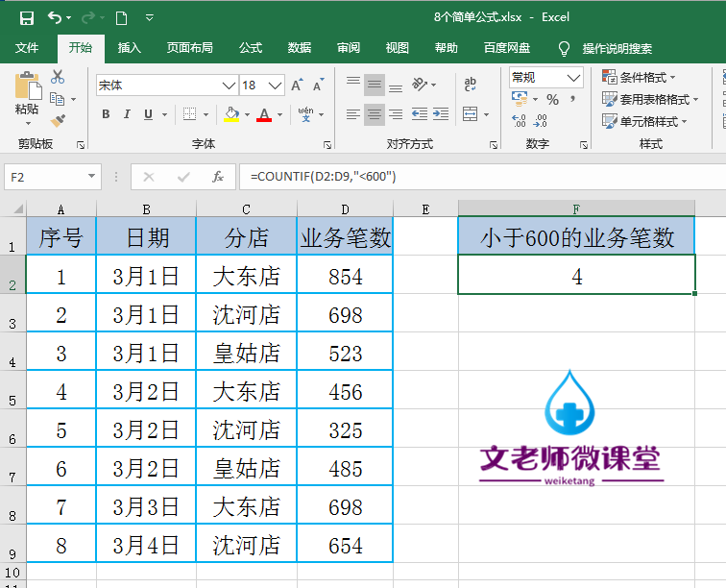Cut the selection with the scissors icon

pos(58,77)
